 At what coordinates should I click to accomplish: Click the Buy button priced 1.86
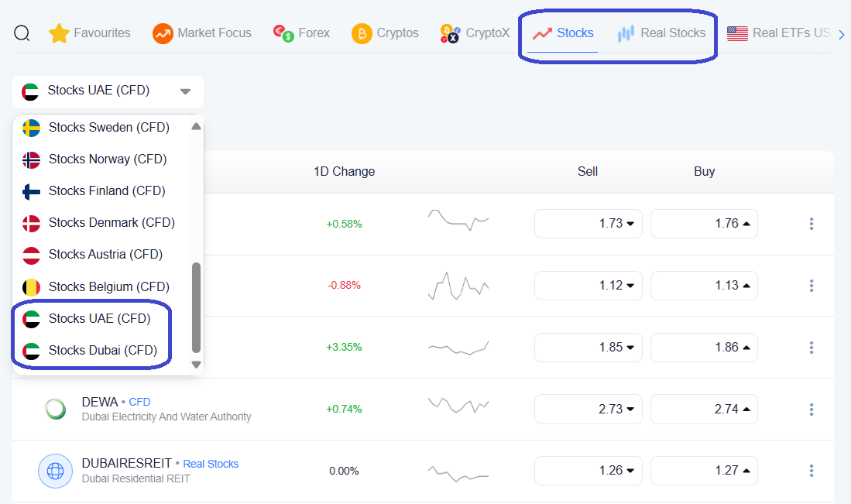[704, 348]
